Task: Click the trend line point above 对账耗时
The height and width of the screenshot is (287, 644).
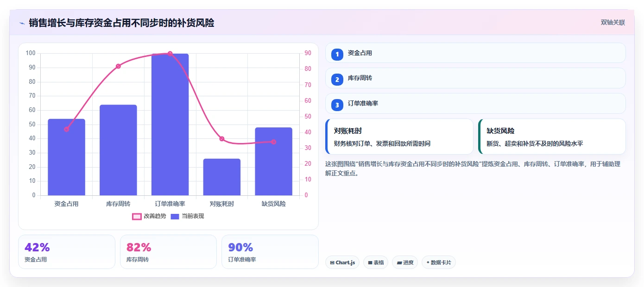Action: (222, 139)
